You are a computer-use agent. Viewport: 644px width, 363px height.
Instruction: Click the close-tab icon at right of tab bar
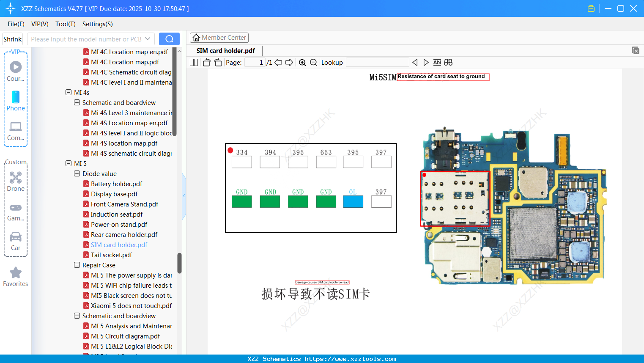click(636, 50)
